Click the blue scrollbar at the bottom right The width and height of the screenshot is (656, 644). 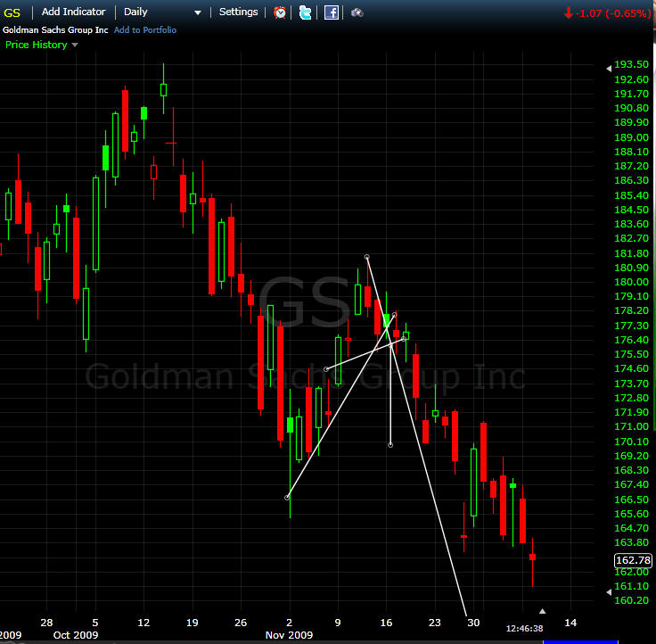(580, 642)
